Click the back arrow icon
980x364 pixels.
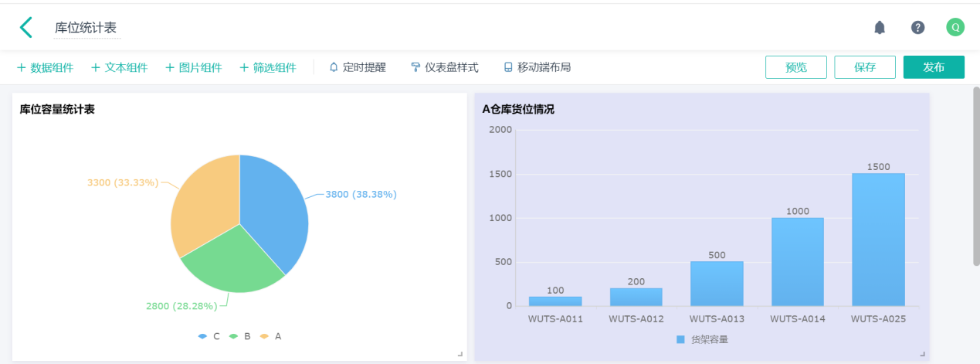pos(26,28)
